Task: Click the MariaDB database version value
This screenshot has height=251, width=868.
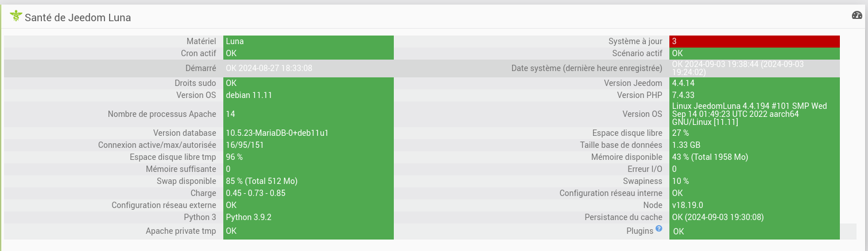Action: click(308, 133)
